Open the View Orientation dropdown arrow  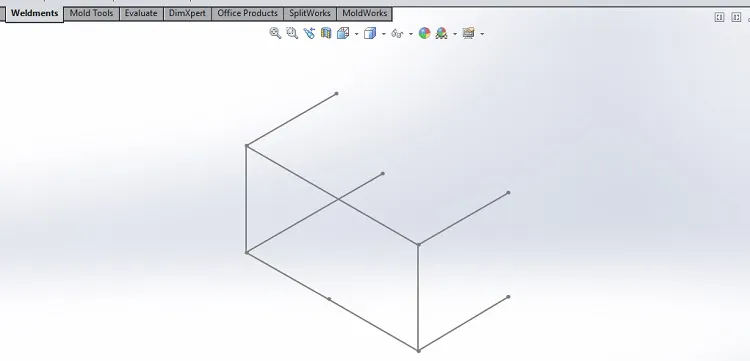[356, 34]
